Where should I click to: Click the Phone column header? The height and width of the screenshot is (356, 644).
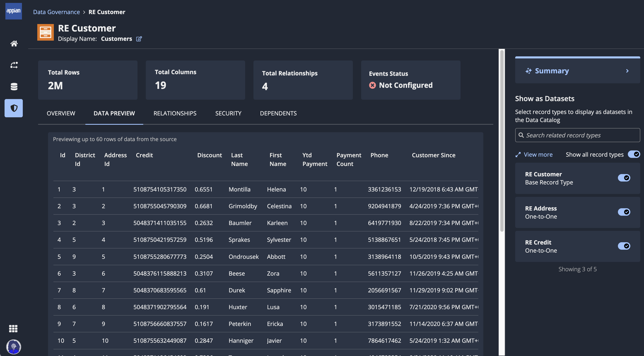(x=379, y=155)
